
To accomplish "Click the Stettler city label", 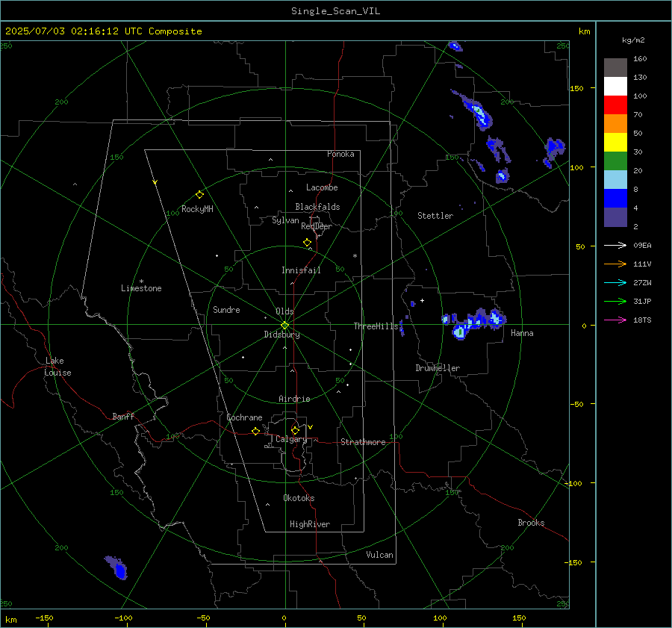I will (435, 216).
